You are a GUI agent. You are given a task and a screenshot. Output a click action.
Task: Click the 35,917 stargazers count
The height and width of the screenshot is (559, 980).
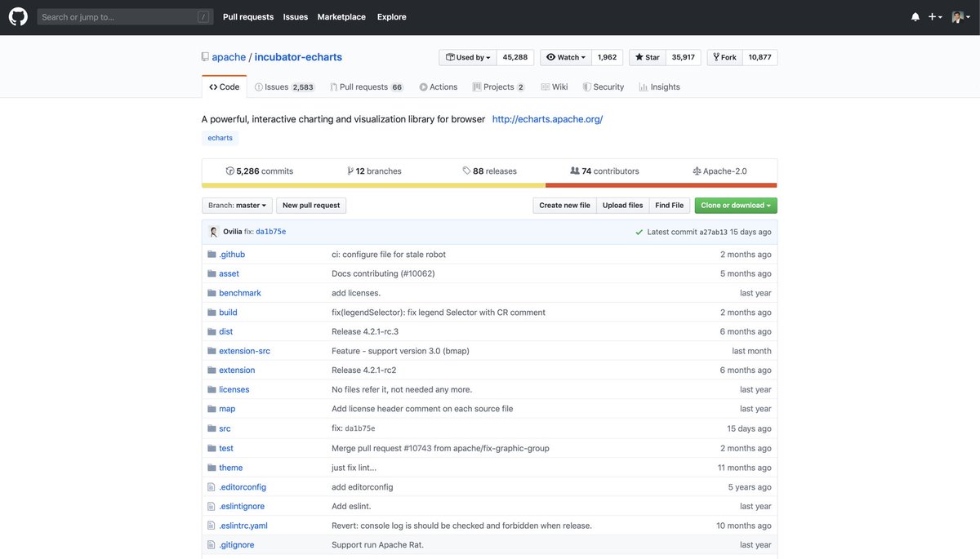(683, 57)
